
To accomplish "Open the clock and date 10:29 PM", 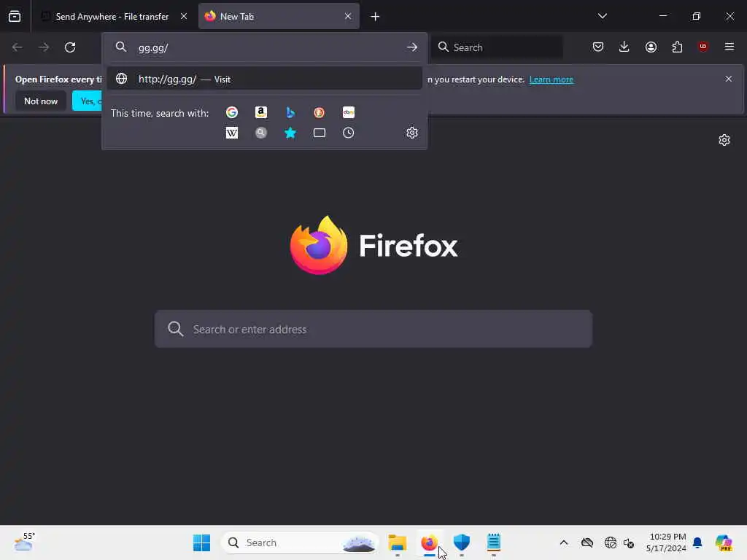I will click(x=666, y=542).
